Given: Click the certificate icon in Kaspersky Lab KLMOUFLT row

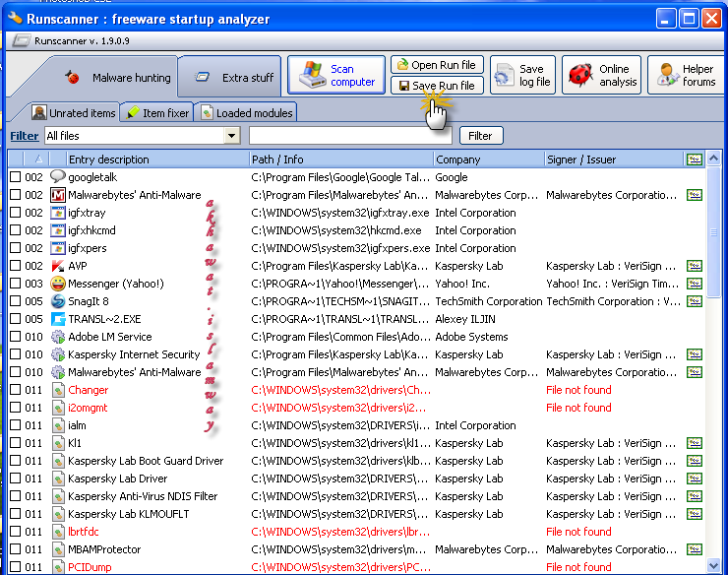Looking at the screenshot, I should pos(695,514).
